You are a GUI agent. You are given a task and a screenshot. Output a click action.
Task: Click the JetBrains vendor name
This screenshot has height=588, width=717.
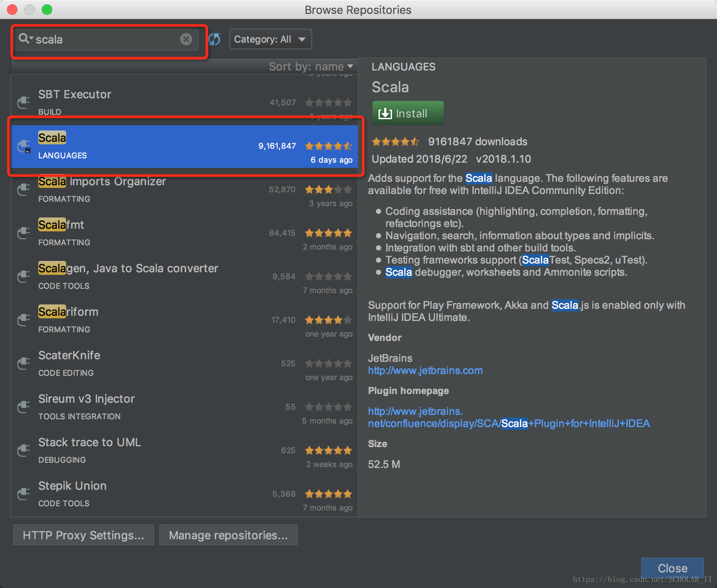click(390, 358)
